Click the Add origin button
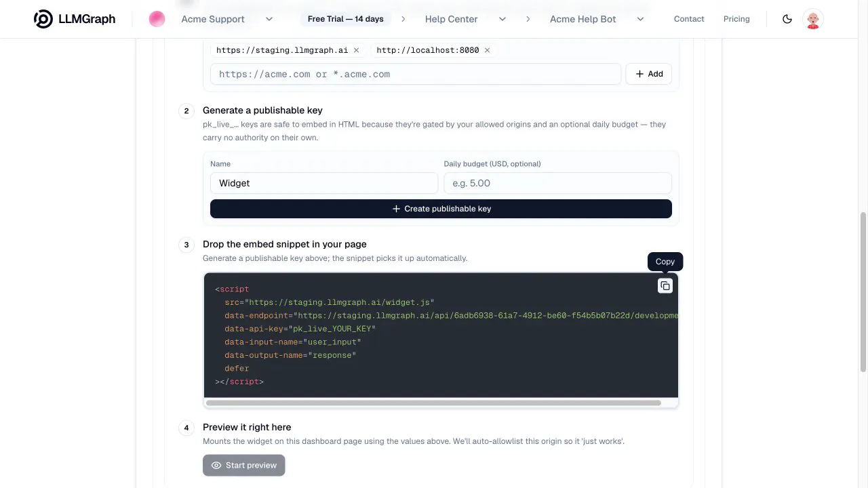The image size is (868, 488). [x=649, y=74]
